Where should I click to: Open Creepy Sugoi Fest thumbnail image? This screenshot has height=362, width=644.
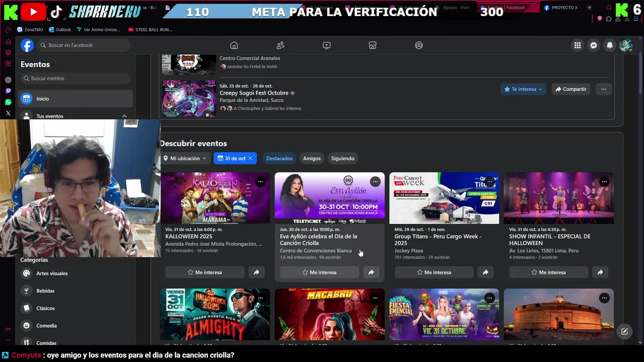189,99
